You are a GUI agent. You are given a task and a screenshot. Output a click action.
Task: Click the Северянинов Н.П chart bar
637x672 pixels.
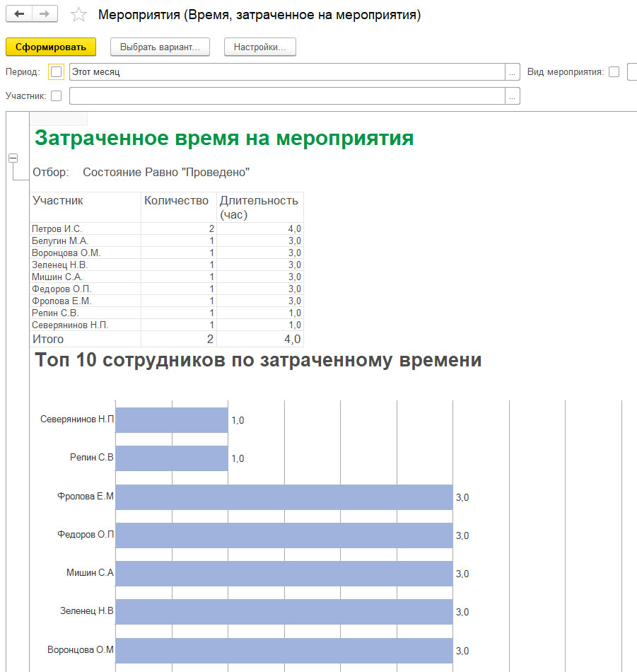[x=171, y=419]
